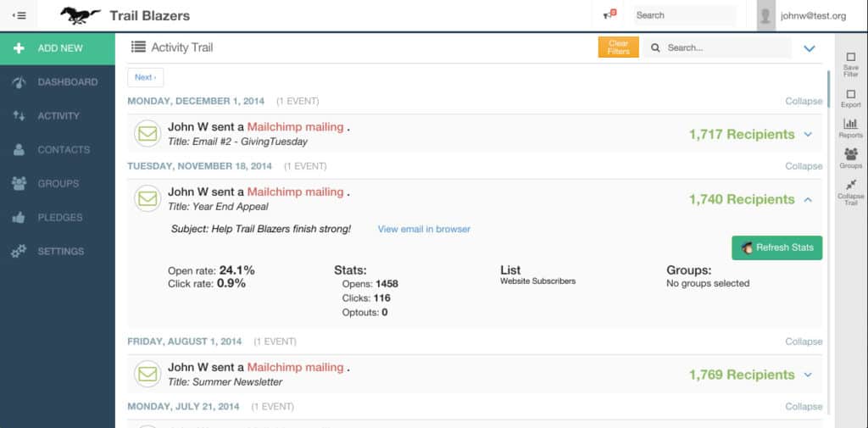Click the Activity Trail list icon
Screen dimensions: 868x428
coord(138,47)
